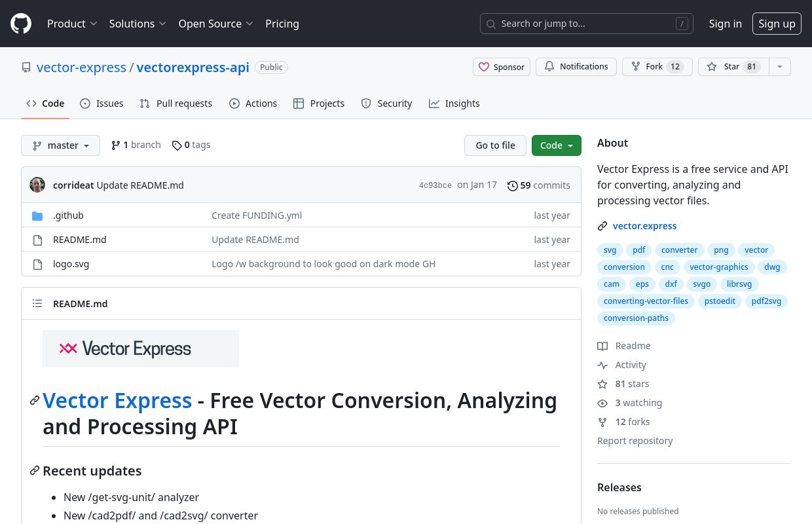This screenshot has height=524, width=812.
Task: Expand the Solutions menu
Action: coord(138,24)
